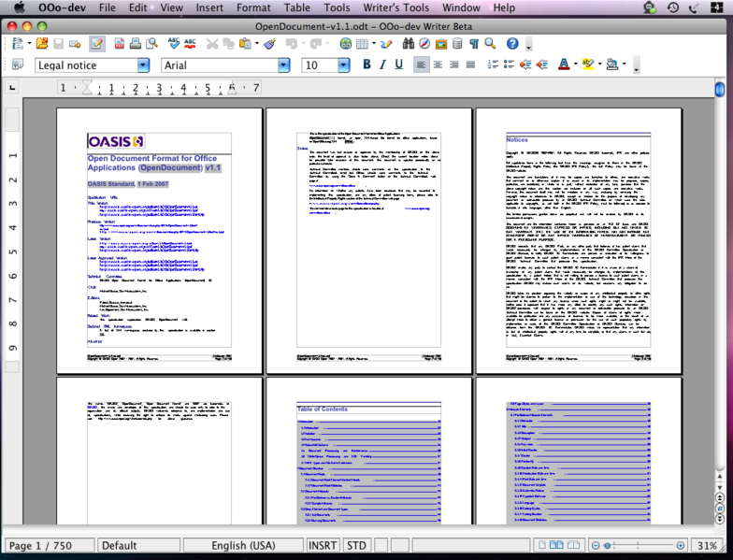Toggle Bold formatting

click(x=366, y=65)
